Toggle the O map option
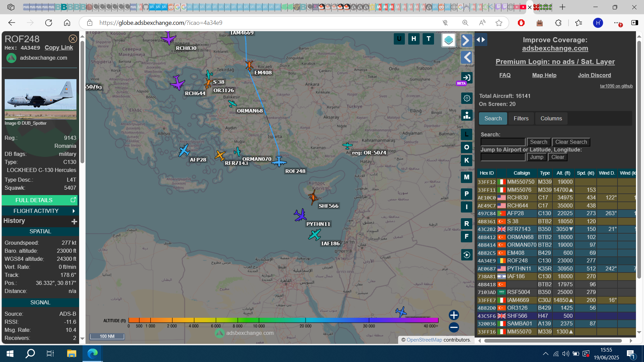This screenshot has height=362, width=644. tap(467, 147)
